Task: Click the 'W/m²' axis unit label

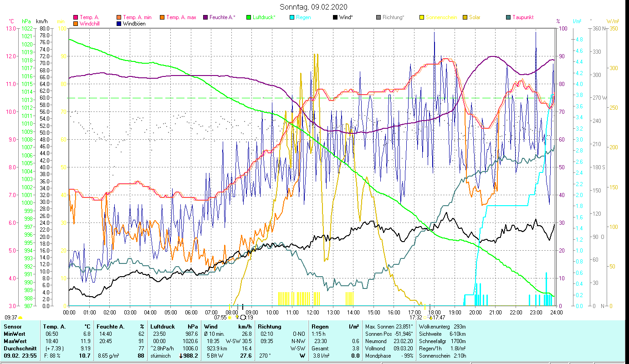Action: coord(613,21)
